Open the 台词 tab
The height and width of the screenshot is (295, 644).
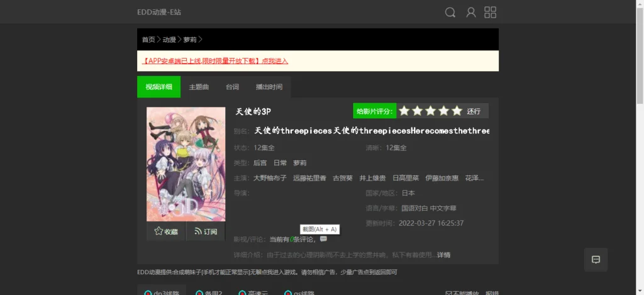[232, 87]
